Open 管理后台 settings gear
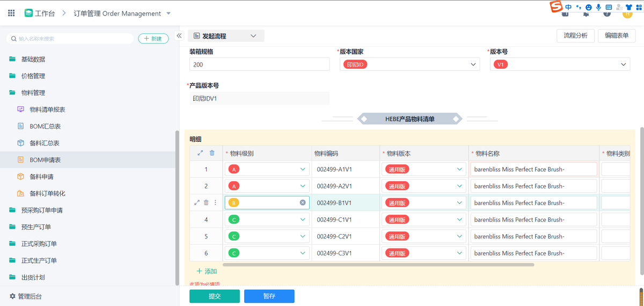Screen dimensions: 644x306 tap(13, 296)
